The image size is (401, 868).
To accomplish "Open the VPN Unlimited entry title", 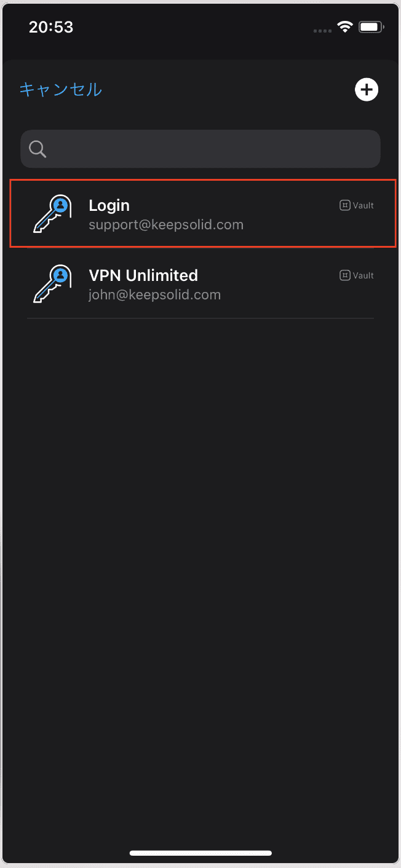I will (143, 275).
